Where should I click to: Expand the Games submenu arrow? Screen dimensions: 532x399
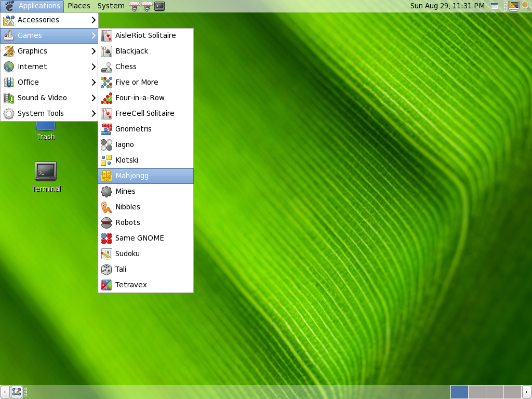(x=94, y=36)
